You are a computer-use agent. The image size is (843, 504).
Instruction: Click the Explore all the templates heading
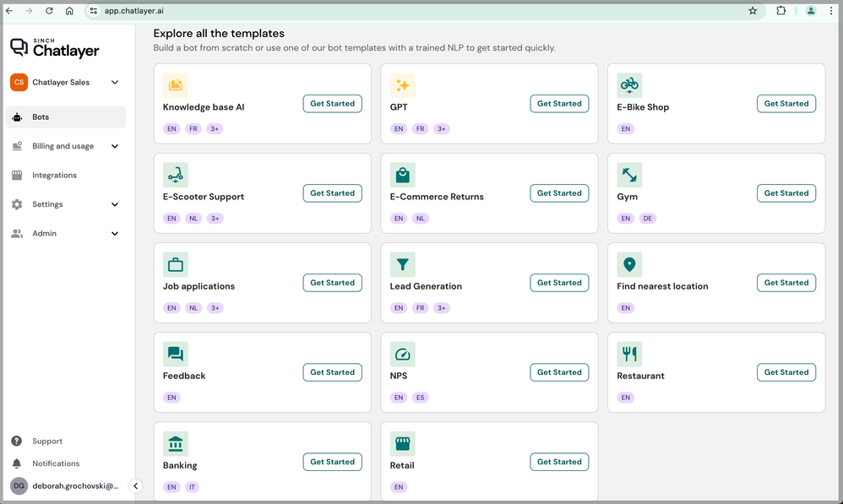[x=219, y=33]
